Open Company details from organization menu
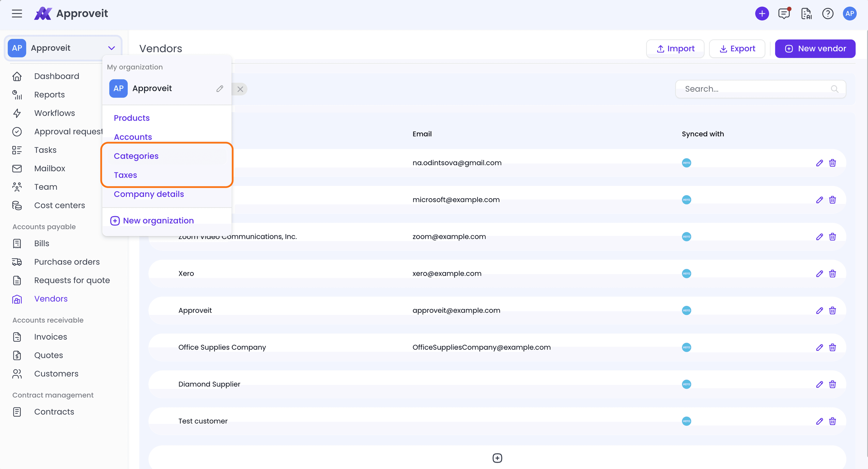 [x=149, y=194]
